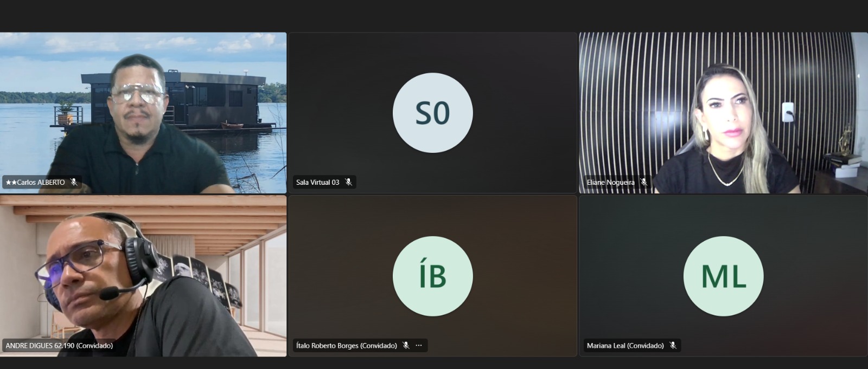Click the Eliane Nogueira name label
Screen dimensions: 868x369
point(610,183)
